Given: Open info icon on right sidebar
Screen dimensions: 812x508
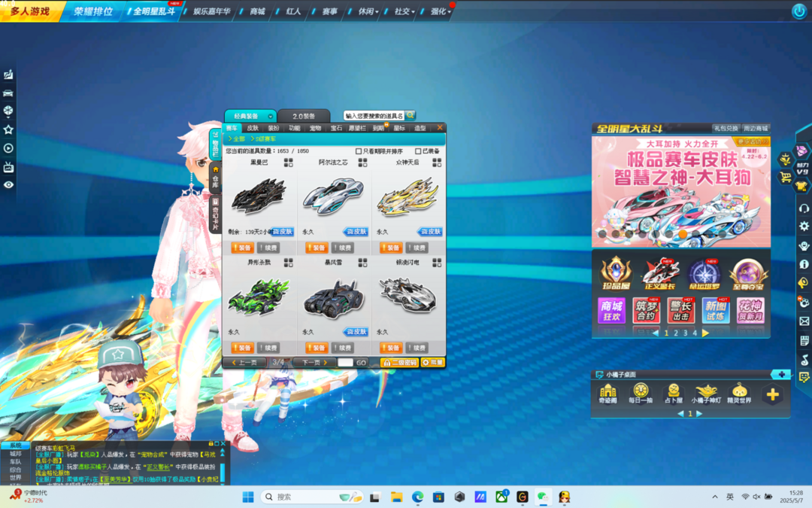Looking at the screenshot, I should (804, 264).
